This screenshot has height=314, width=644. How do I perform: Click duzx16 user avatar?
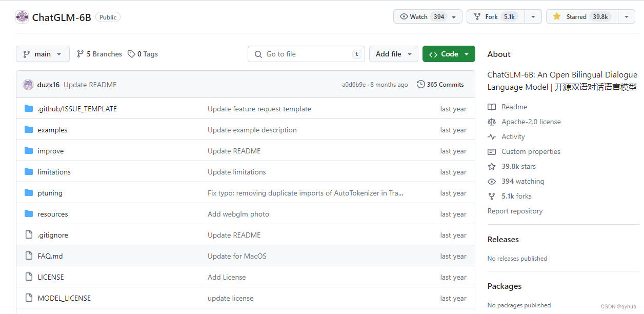[28, 85]
